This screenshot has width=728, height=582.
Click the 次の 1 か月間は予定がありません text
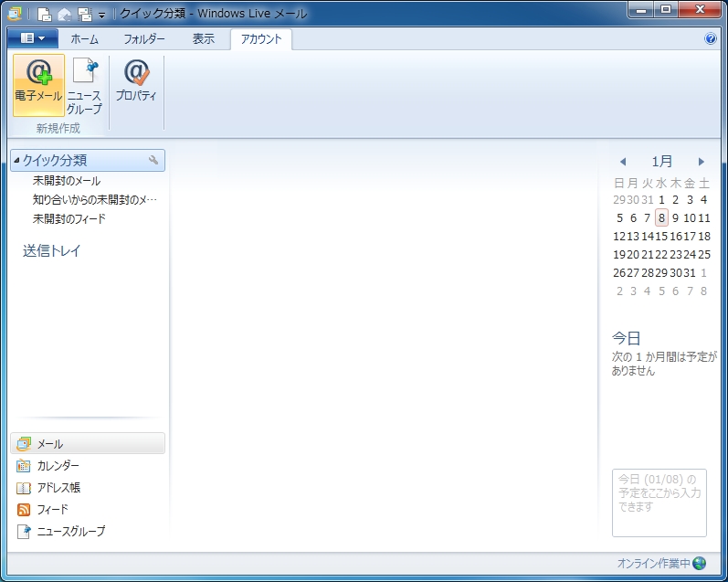tap(664, 364)
